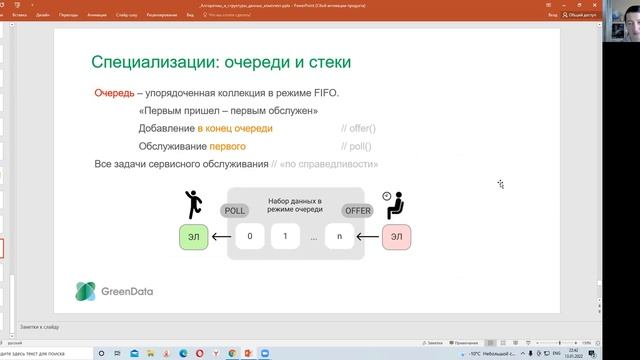Click the // poll() comment text

click(356, 146)
